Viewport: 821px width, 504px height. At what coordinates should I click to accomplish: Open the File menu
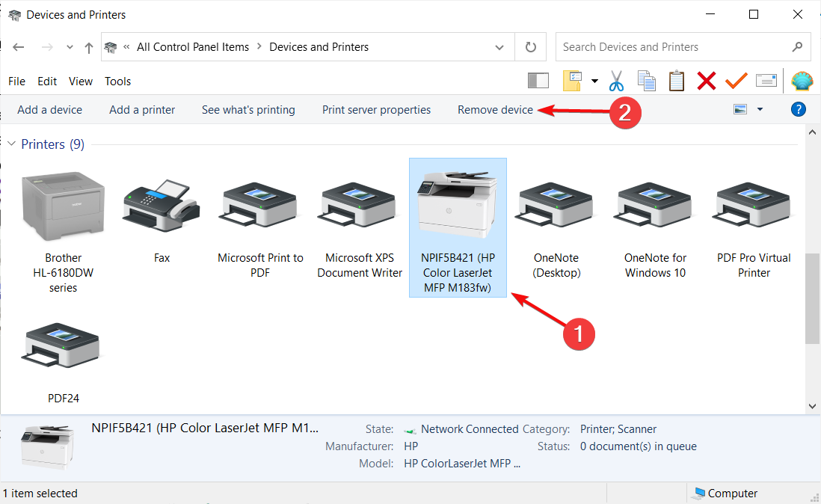[x=16, y=81]
